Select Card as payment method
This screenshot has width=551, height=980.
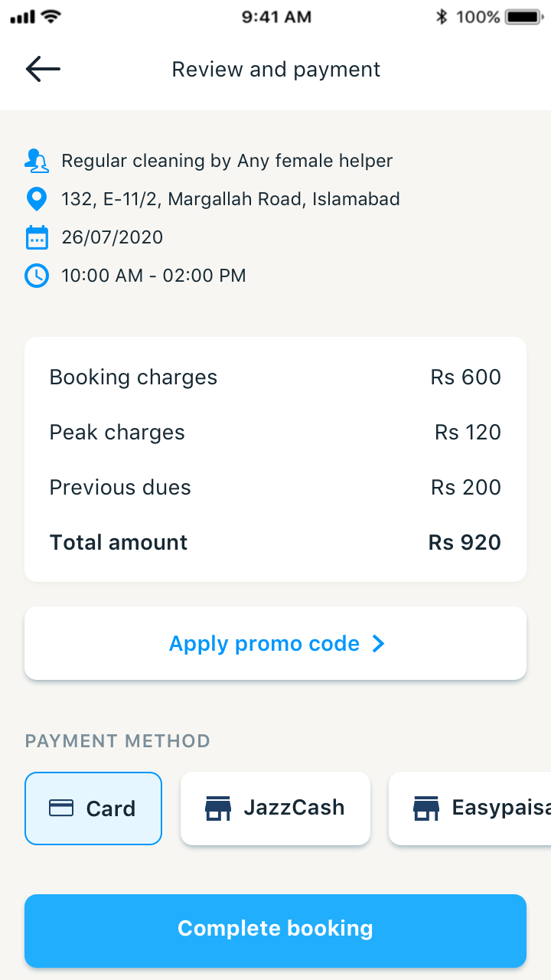(93, 808)
